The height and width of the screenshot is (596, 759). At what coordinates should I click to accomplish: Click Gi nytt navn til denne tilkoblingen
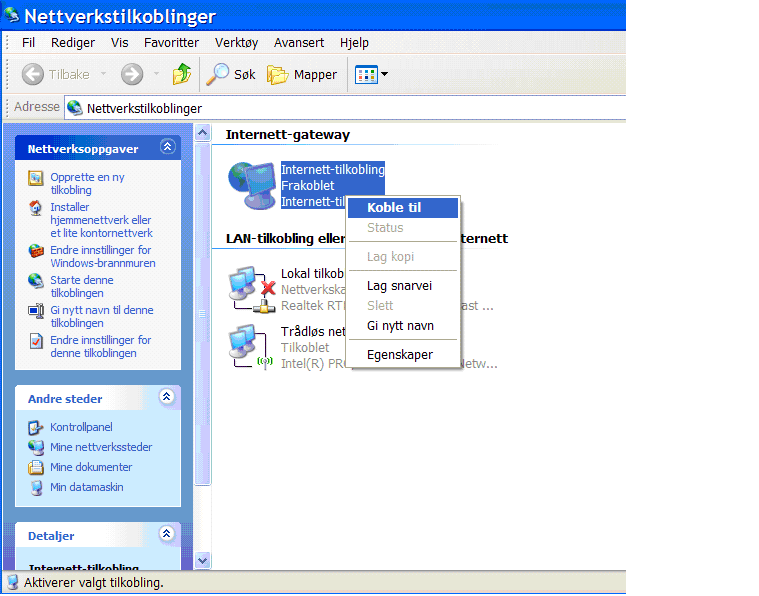click(102, 317)
